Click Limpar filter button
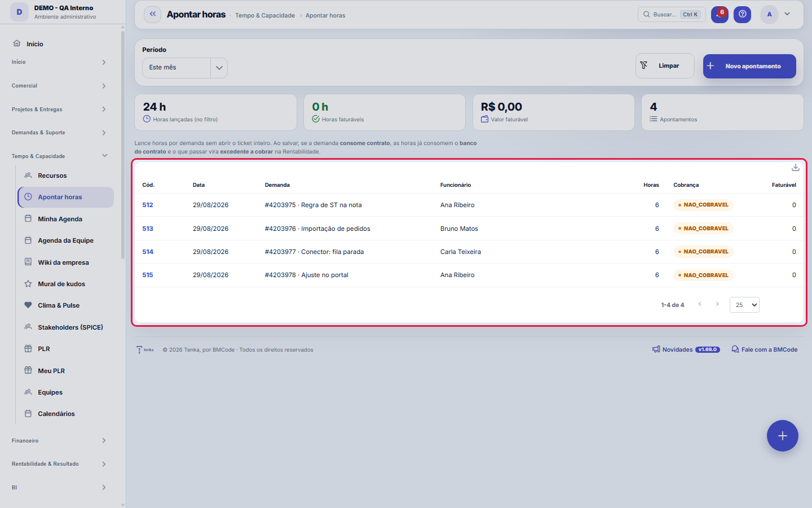This screenshot has width=812, height=508. 665,66
